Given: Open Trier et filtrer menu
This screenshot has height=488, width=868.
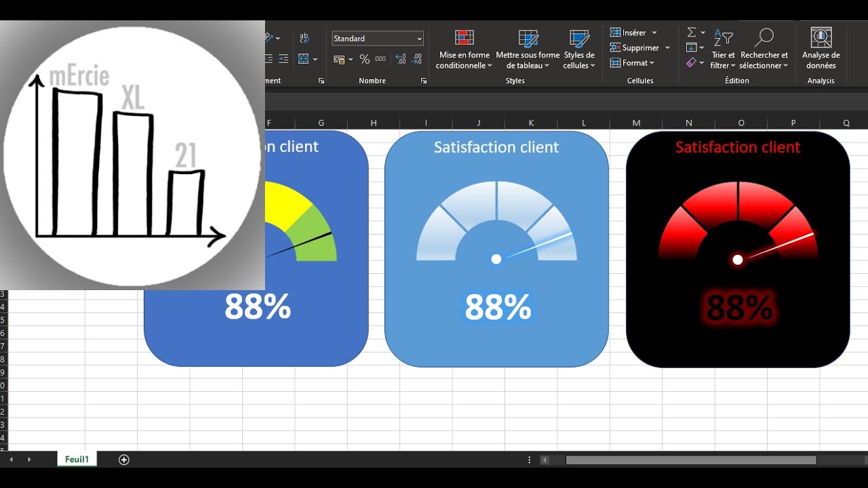Looking at the screenshot, I should point(723,49).
